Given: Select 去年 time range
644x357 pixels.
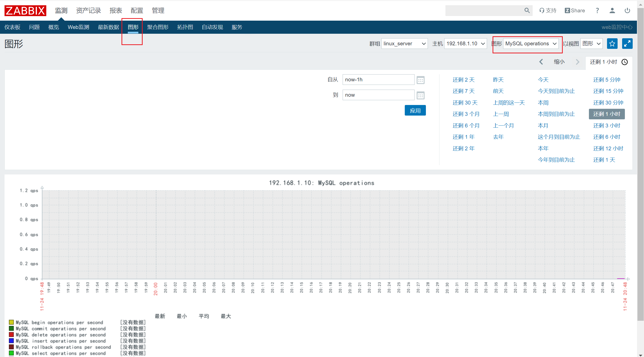Looking at the screenshot, I should pos(498,137).
